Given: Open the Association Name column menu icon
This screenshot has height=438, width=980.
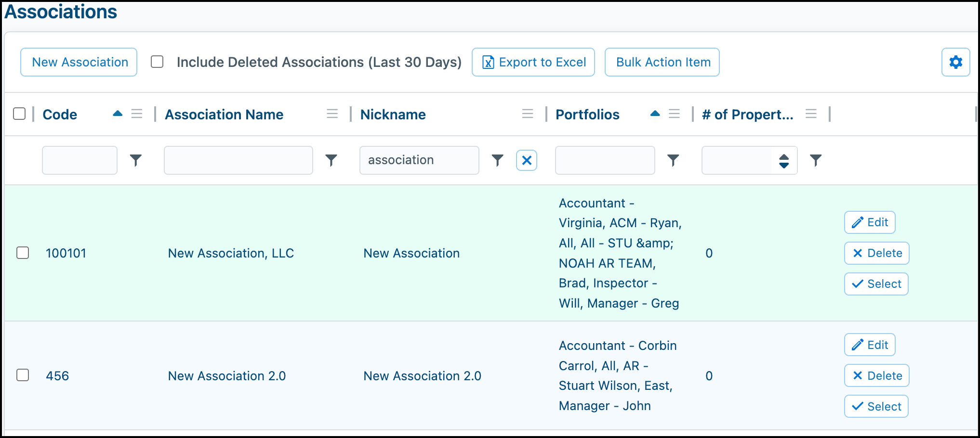Looking at the screenshot, I should tap(332, 114).
